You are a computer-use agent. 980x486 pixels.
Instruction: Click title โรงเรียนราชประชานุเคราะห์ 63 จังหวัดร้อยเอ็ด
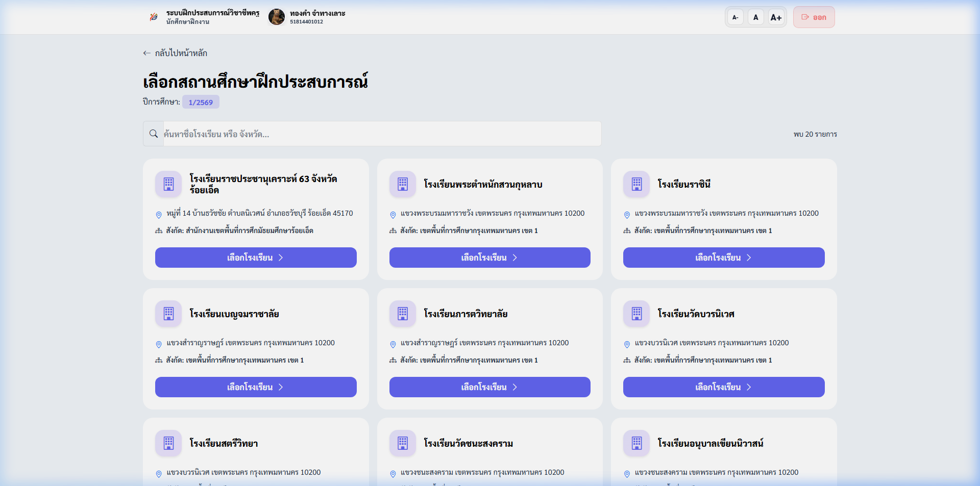263,184
